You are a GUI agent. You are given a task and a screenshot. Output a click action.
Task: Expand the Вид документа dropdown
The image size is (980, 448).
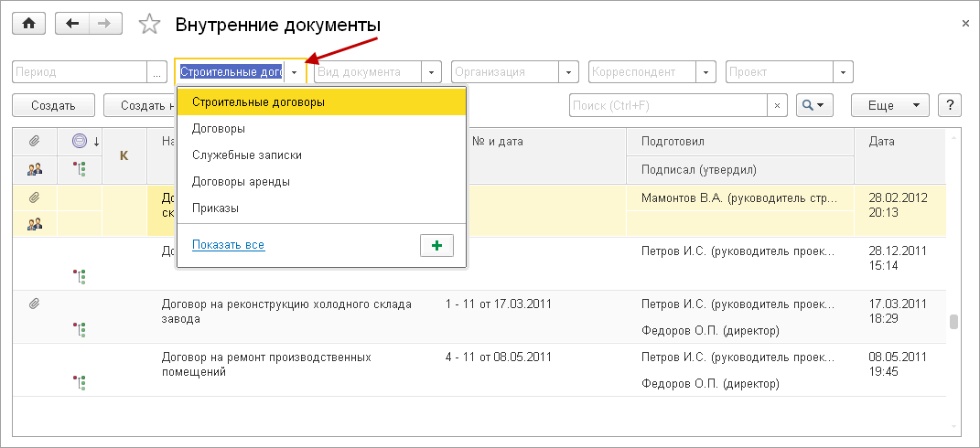point(431,72)
